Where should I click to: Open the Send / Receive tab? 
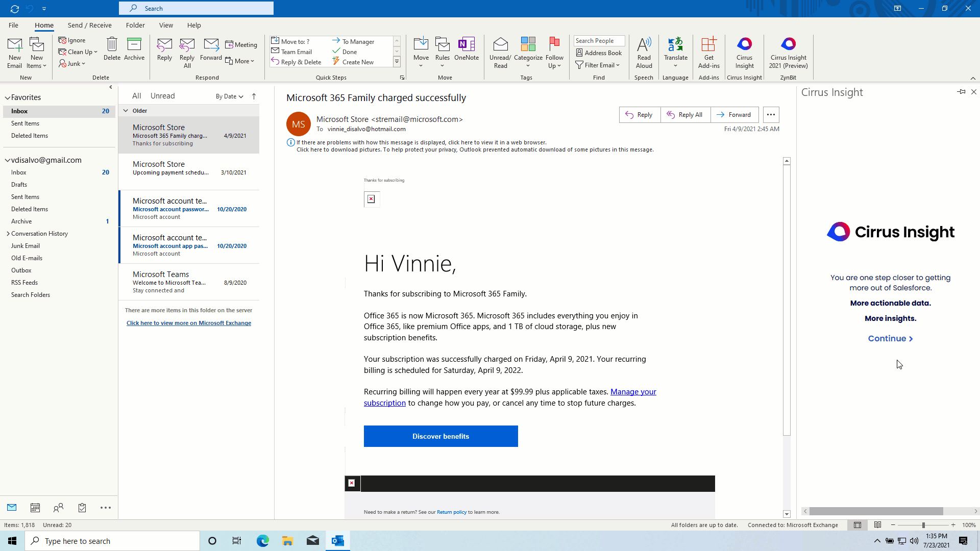pos(89,25)
